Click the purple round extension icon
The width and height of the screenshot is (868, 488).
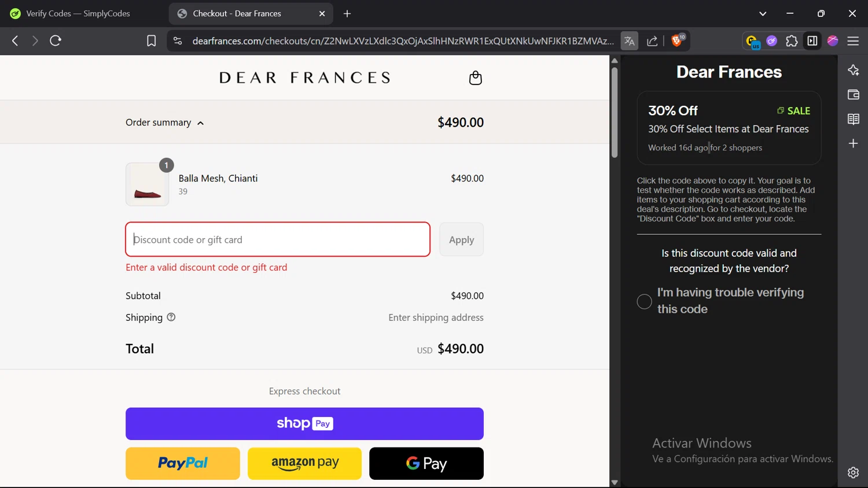coord(771,41)
